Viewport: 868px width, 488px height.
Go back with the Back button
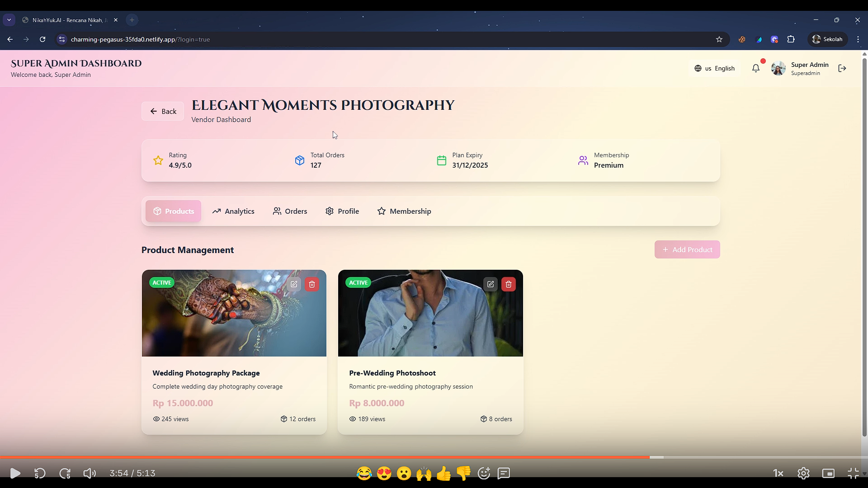(163, 111)
